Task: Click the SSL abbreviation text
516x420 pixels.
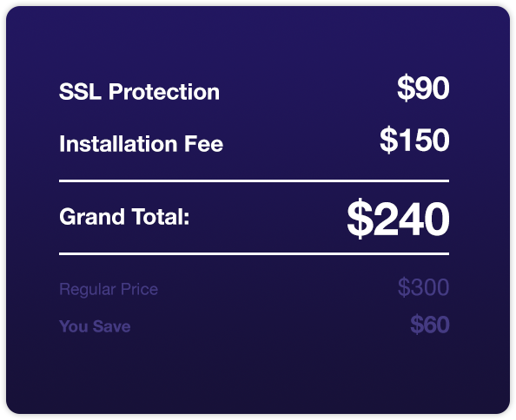Action: coord(80,91)
